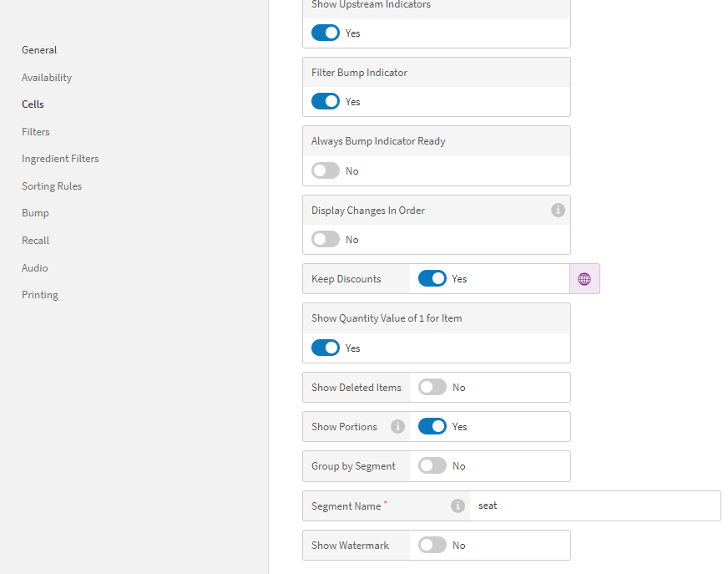This screenshot has width=728, height=574.
Task: Click the info icon next to Show Portions
Action: coord(397,426)
